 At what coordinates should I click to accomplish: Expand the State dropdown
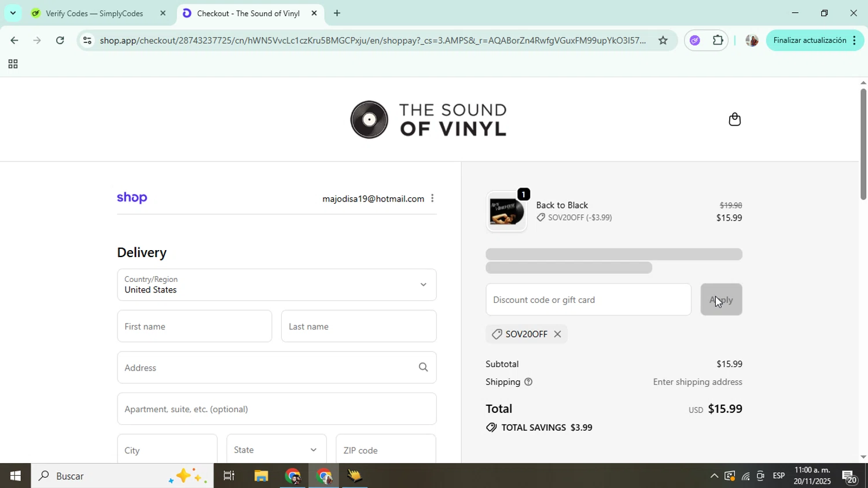277,450
